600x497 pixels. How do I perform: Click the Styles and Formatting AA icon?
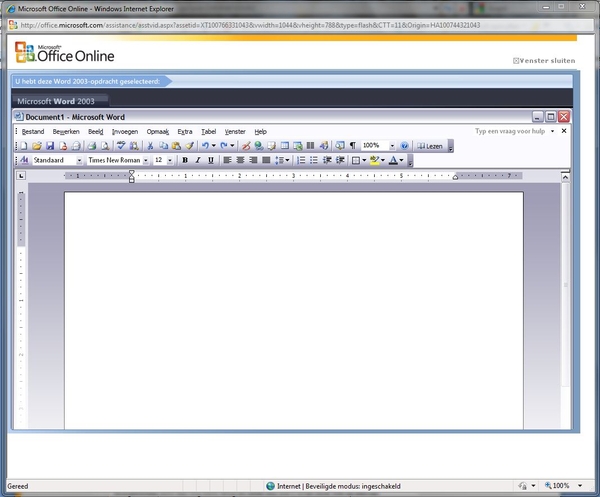(24, 160)
